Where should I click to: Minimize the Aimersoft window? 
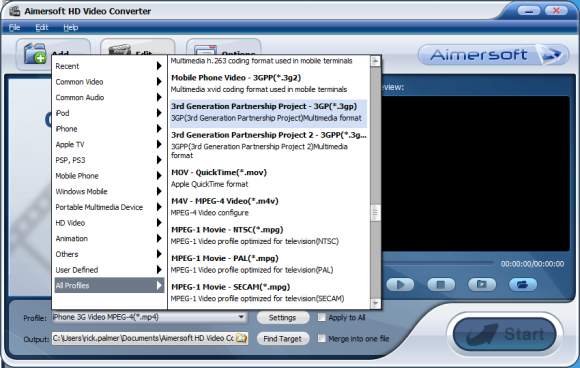point(529,11)
